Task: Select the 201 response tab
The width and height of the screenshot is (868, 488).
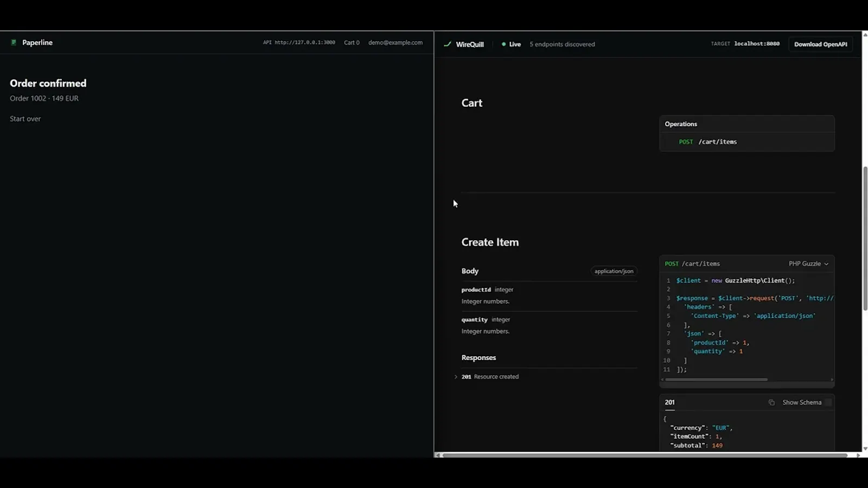Action: (670, 402)
